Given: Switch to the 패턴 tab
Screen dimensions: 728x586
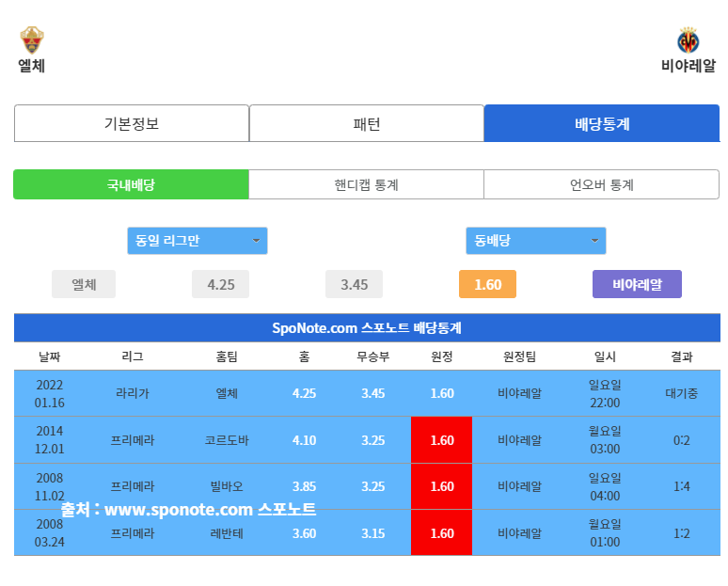Looking at the screenshot, I should pos(366,123).
